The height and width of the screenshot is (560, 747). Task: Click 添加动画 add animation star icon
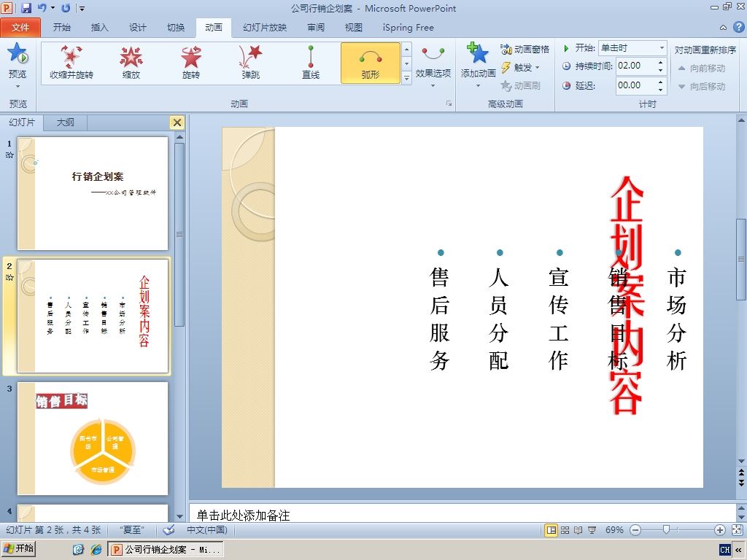point(478,52)
